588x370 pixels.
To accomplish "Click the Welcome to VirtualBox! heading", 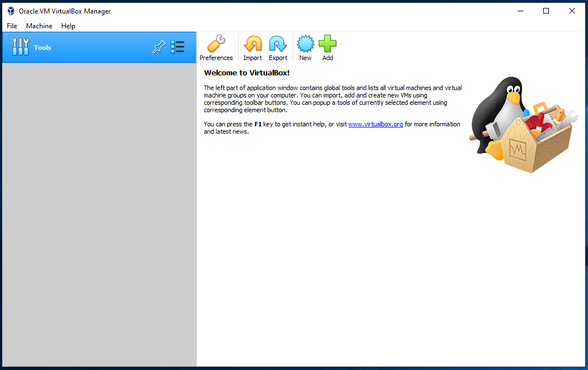I will 247,73.
